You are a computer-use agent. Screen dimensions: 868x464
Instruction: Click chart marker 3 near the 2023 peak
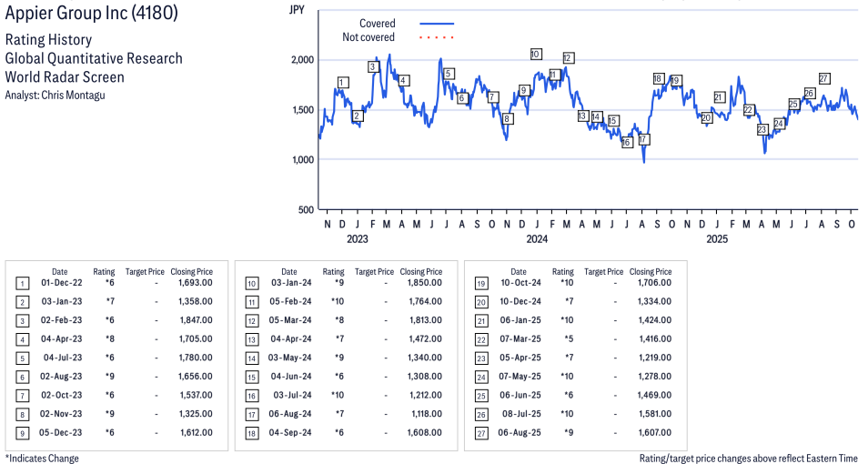coord(373,66)
